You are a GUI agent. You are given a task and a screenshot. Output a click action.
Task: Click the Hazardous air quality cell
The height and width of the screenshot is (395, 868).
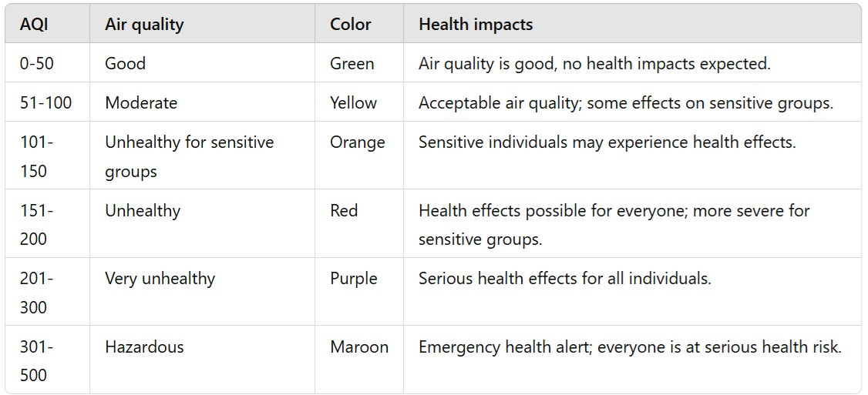144,346
